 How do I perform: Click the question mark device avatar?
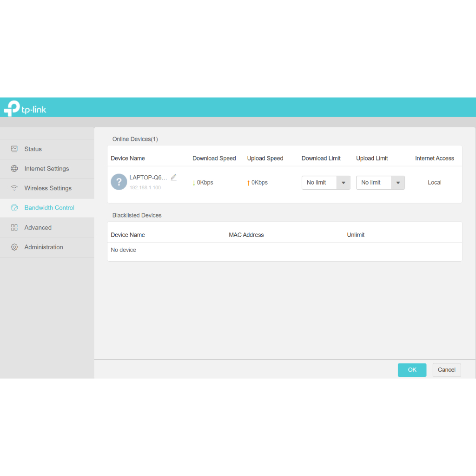(x=119, y=182)
